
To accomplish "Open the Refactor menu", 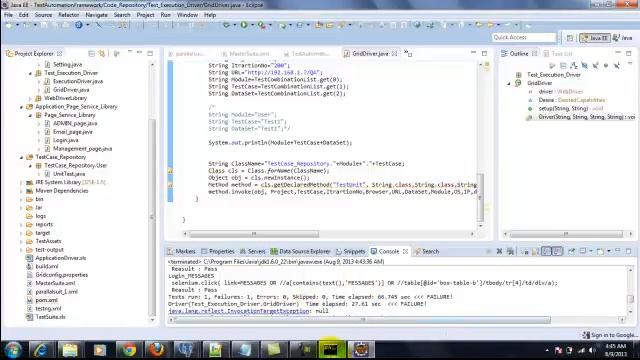I will (x=69, y=15).
